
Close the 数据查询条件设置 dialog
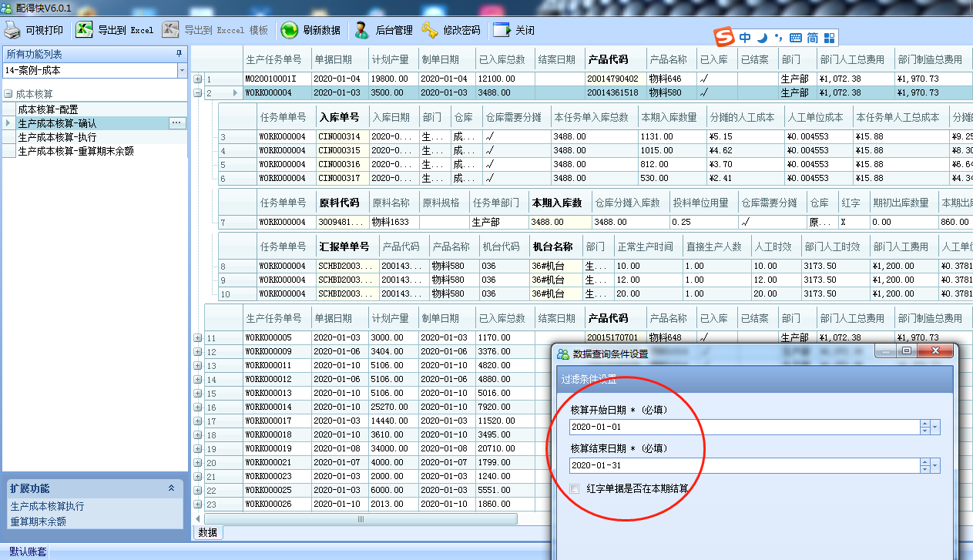click(x=935, y=351)
